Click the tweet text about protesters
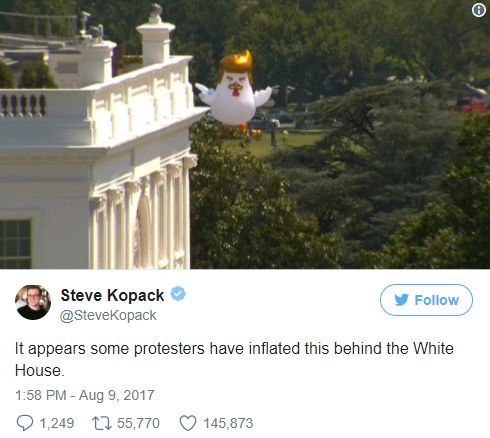Image resolution: width=490 pixels, height=438 pixels. [234, 359]
